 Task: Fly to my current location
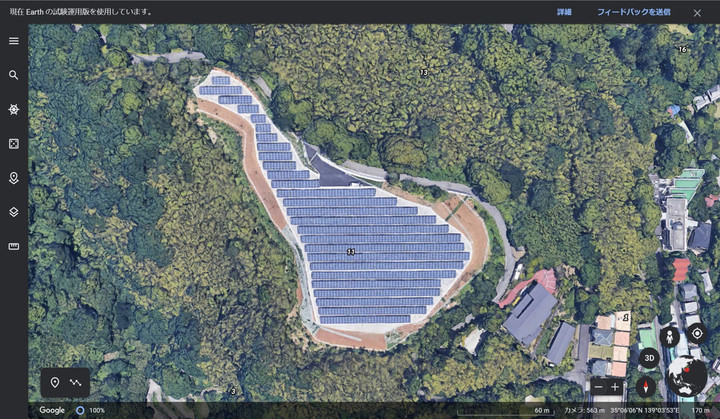tap(697, 333)
